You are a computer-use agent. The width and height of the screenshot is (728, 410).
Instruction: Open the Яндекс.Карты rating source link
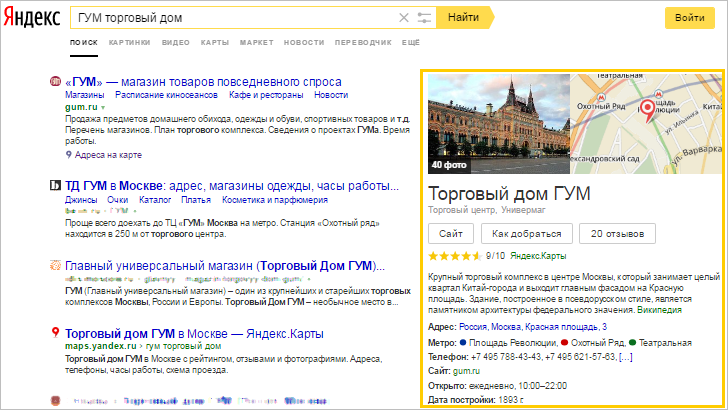(538, 256)
